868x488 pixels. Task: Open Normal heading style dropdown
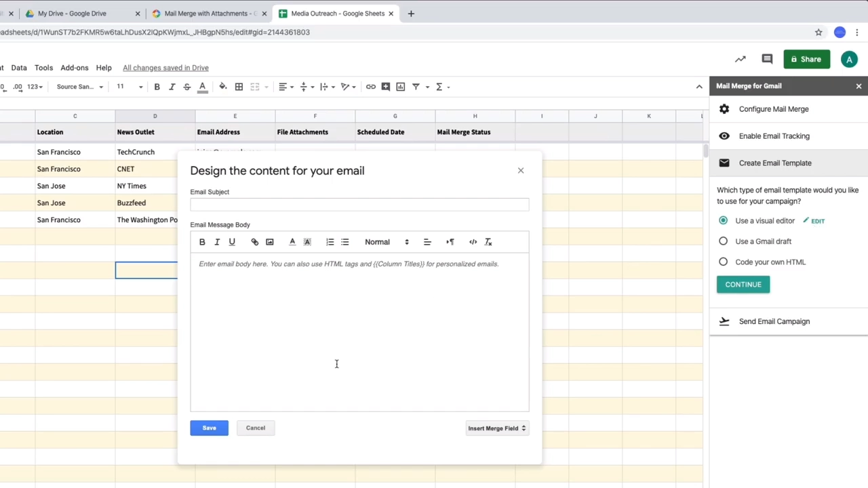[x=387, y=242]
